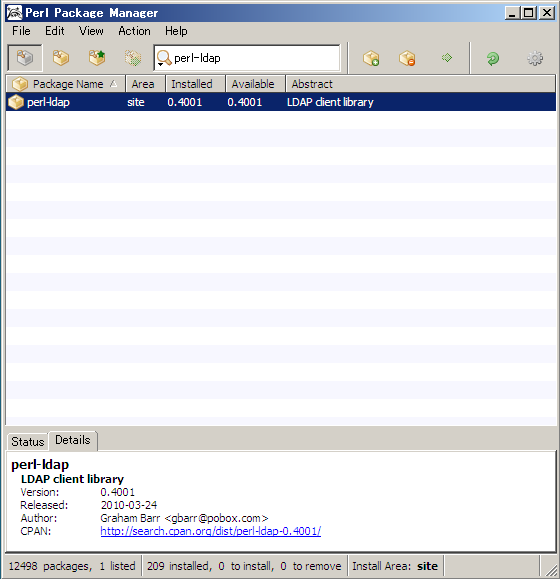Image resolution: width=560 pixels, height=579 pixels.
Task: Refresh package data with green arrow icon
Action: [493, 58]
